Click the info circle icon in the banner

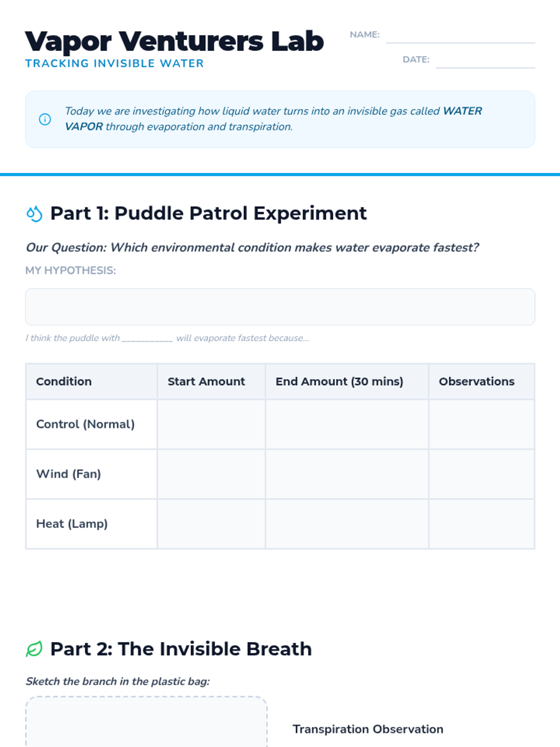pos(45,119)
